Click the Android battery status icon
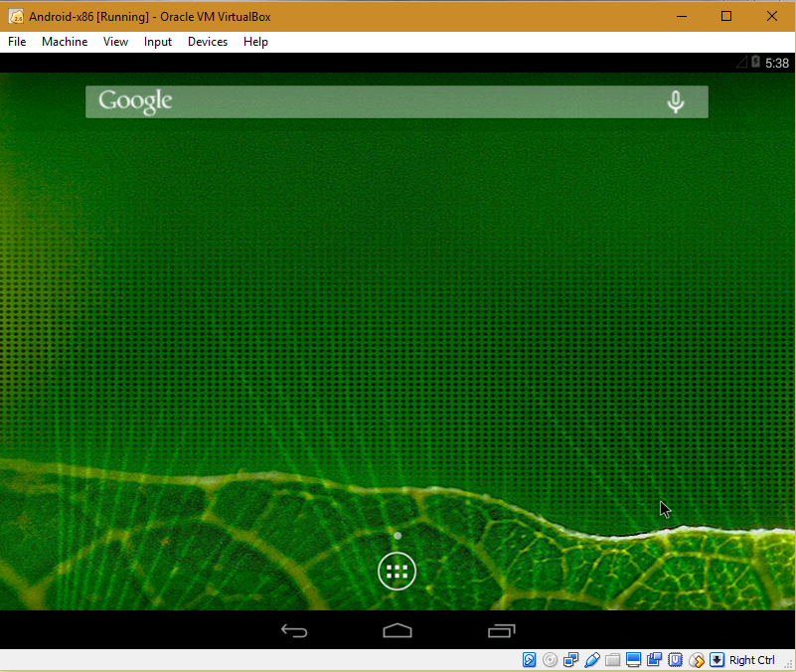The height and width of the screenshot is (672, 796). pyautogui.click(x=755, y=62)
